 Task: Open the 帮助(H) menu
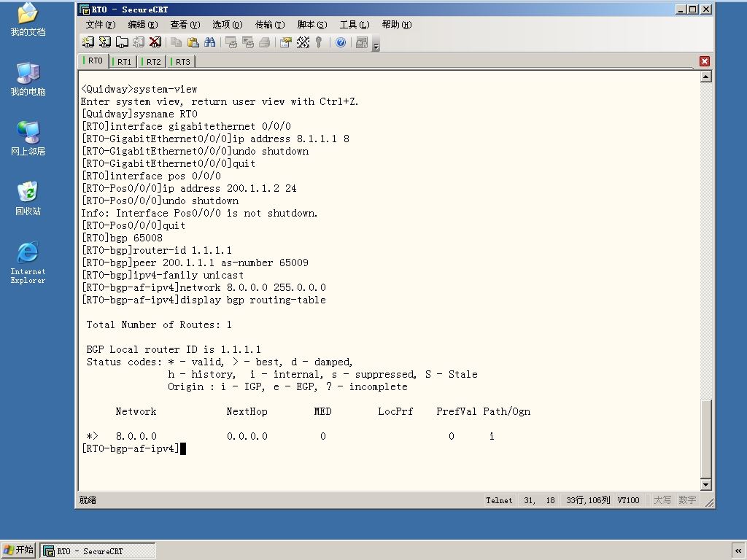[x=397, y=25]
